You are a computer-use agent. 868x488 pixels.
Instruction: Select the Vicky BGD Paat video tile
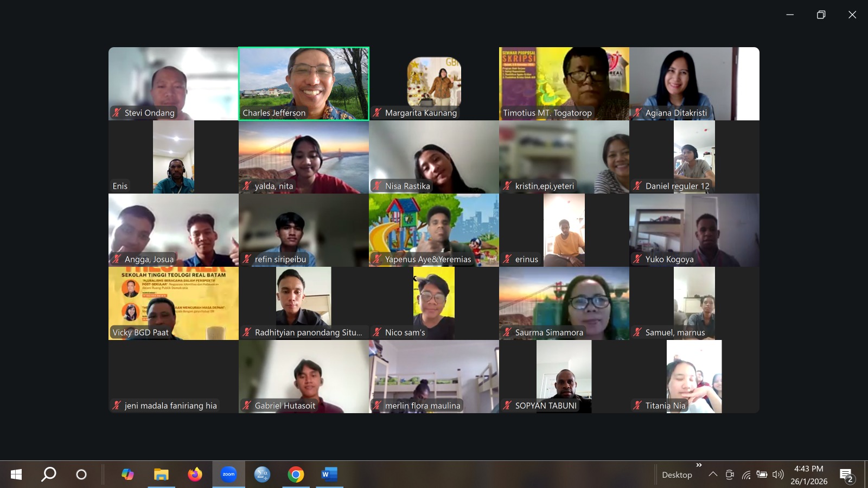point(174,303)
